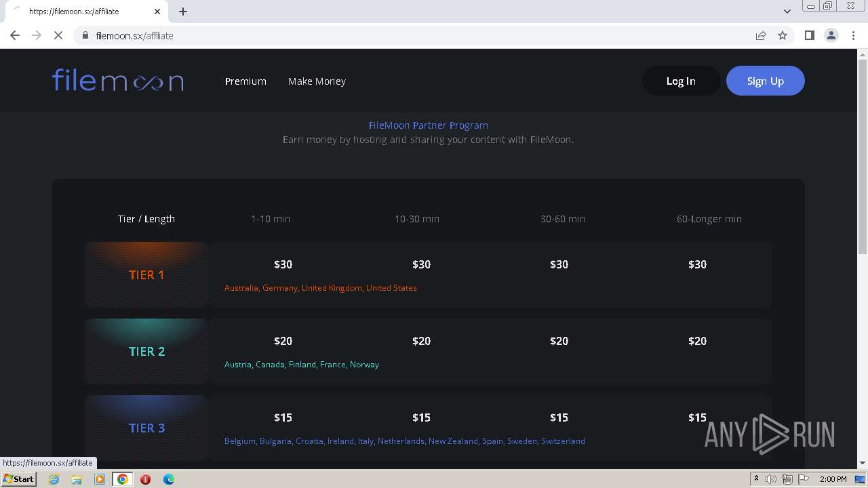
Task: Open File Explorer folder in taskbar
Action: point(77,479)
